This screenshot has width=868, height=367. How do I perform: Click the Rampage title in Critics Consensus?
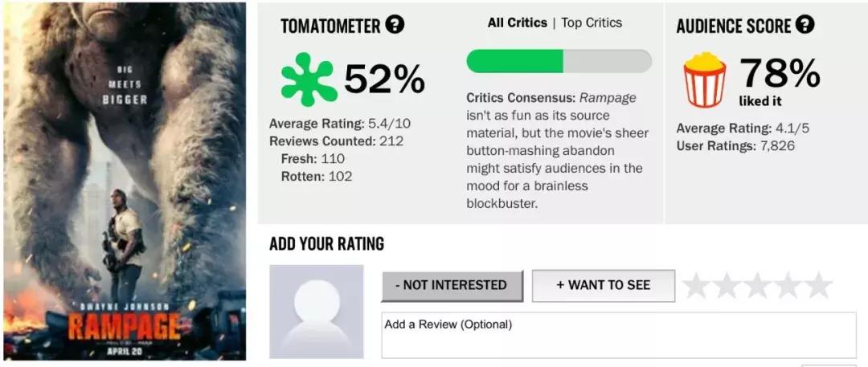point(608,97)
